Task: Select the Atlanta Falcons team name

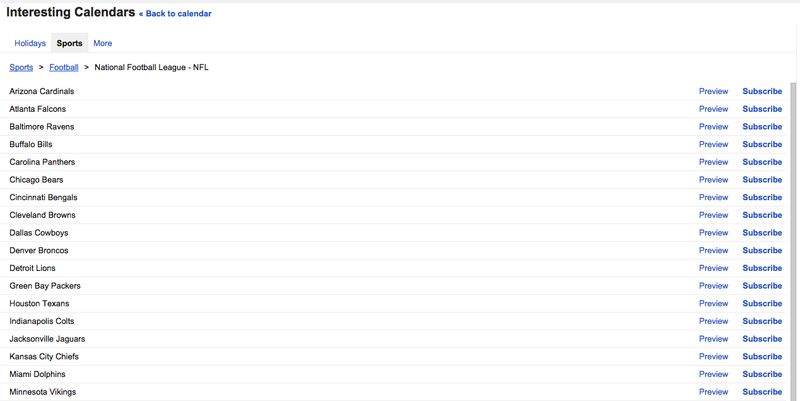Action: click(x=38, y=109)
